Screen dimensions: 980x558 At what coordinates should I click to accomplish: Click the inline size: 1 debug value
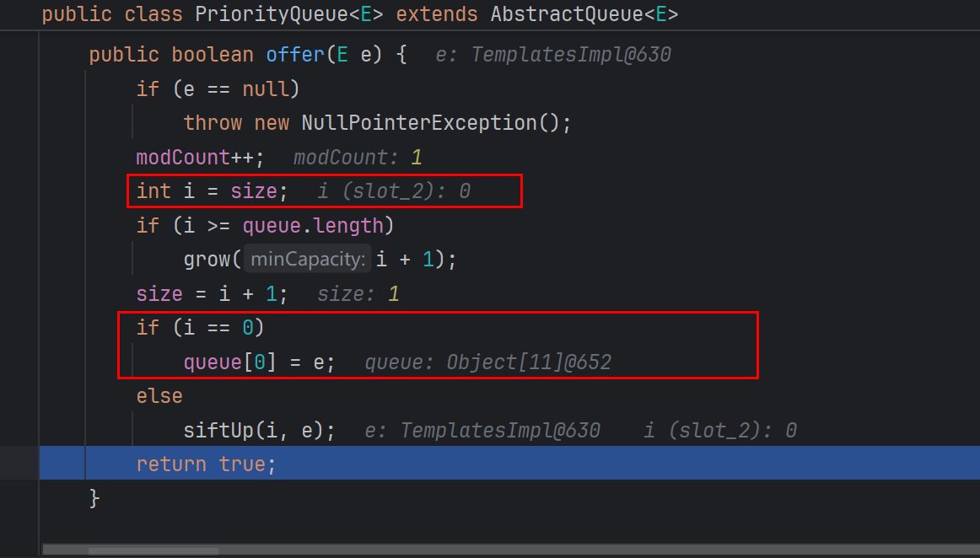click(x=358, y=294)
